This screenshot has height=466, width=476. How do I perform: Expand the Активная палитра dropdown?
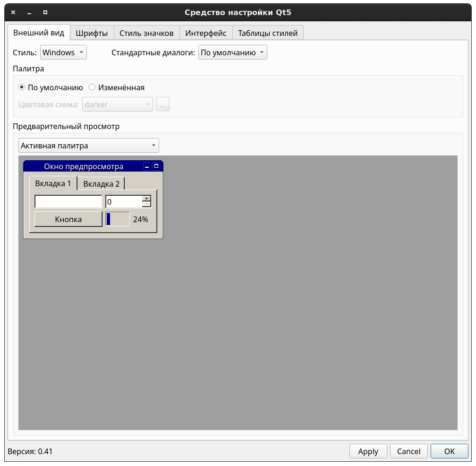point(89,146)
